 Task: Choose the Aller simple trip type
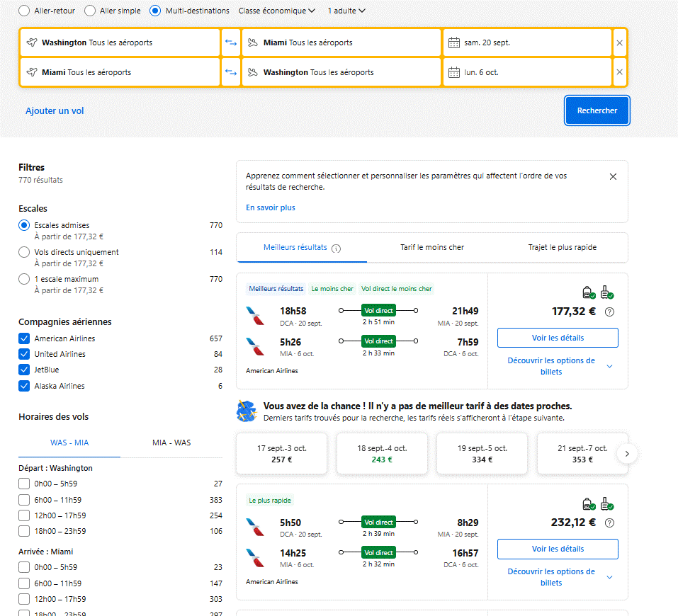[x=90, y=11]
